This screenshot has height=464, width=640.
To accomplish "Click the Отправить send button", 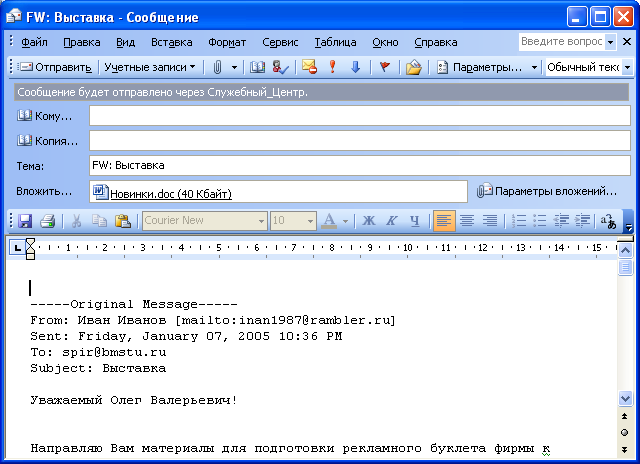I will (x=55, y=67).
